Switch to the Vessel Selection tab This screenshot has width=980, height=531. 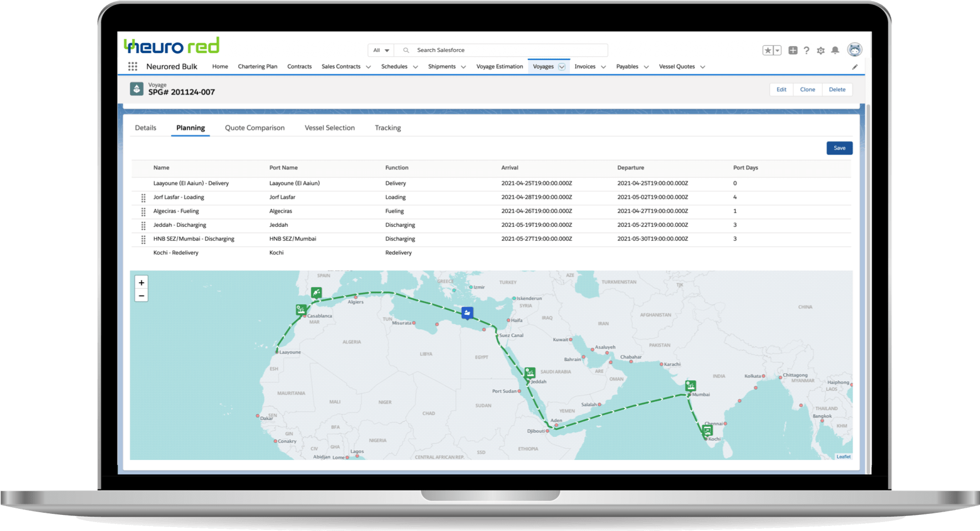point(330,127)
